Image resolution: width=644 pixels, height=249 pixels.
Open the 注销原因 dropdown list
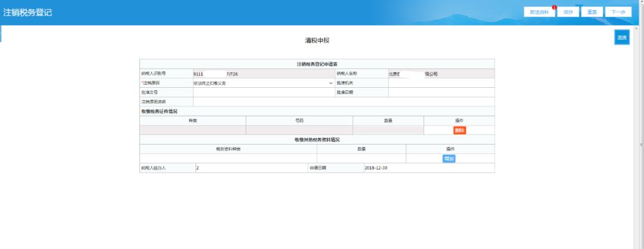coord(264,83)
